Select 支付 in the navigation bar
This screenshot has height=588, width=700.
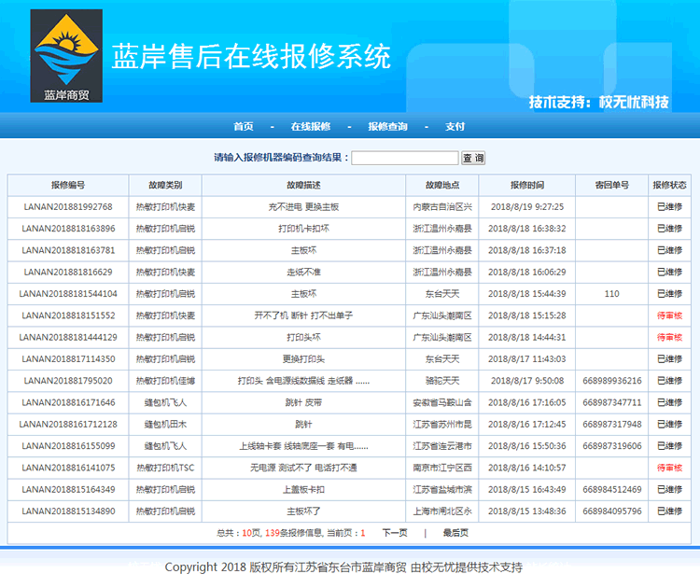pyautogui.click(x=455, y=127)
